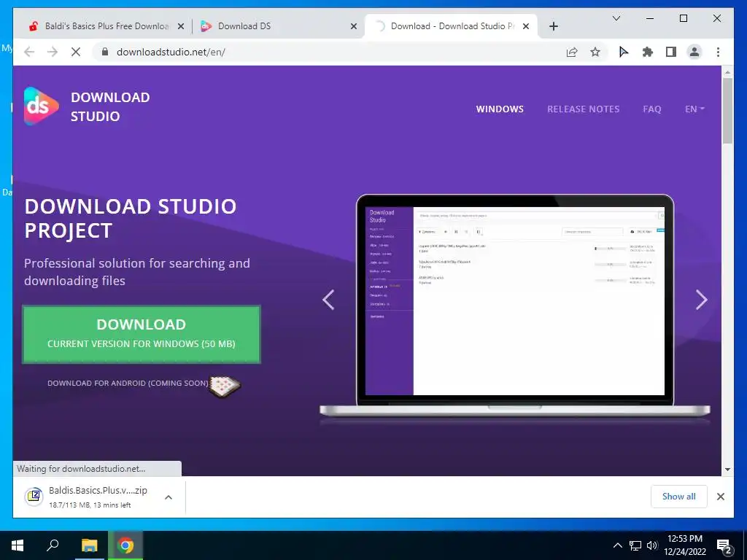Open the taskbar clock and date
The image size is (747, 560).
coord(684,545)
